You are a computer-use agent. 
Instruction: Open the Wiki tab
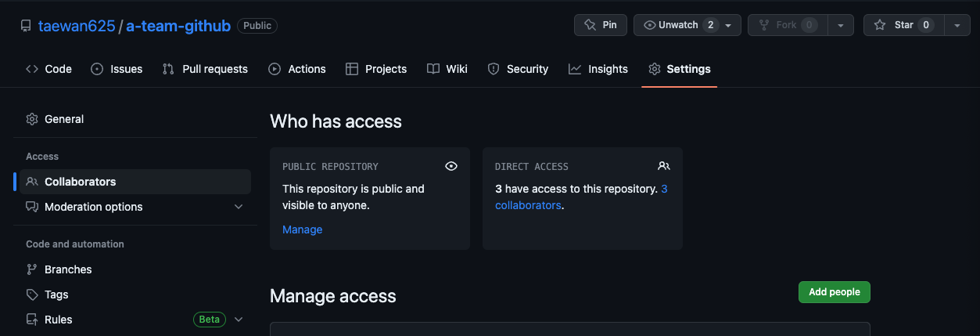[x=447, y=69]
